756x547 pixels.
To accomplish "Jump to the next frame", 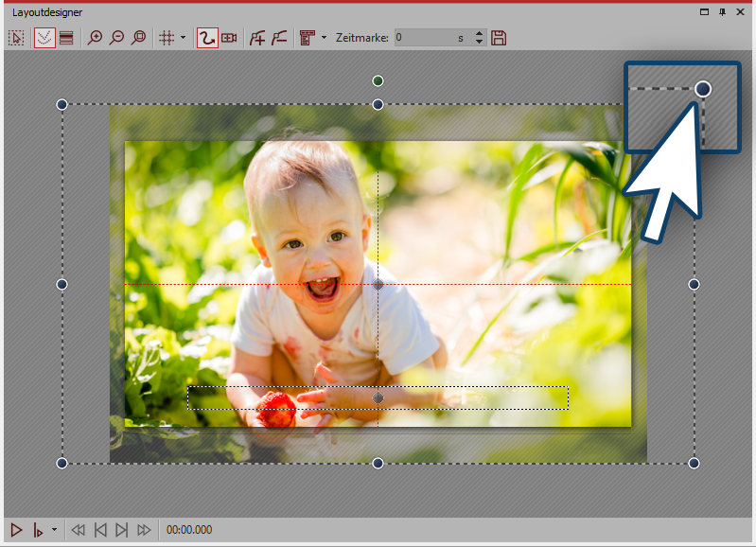I will point(122,530).
